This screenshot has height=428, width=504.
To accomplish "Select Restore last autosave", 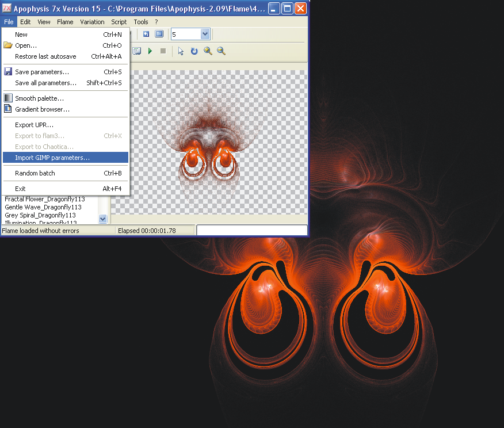I will click(65, 56).
